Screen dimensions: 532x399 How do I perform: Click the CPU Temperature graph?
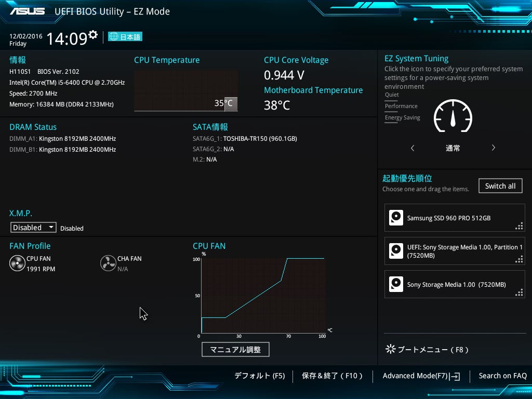pos(186,90)
